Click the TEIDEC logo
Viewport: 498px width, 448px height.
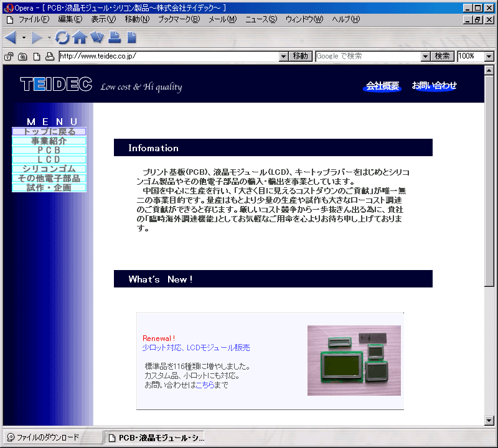click(x=56, y=85)
